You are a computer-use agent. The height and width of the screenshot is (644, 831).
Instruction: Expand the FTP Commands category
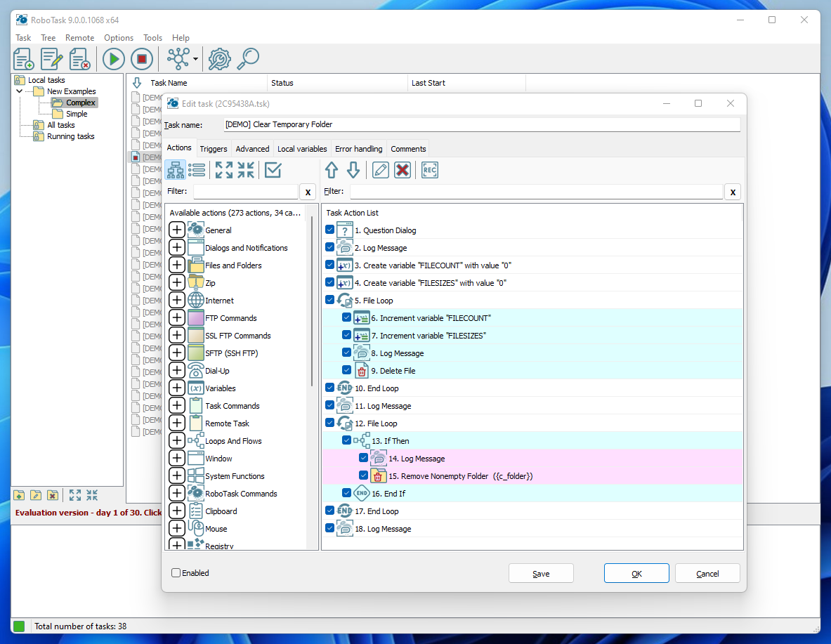click(x=177, y=317)
